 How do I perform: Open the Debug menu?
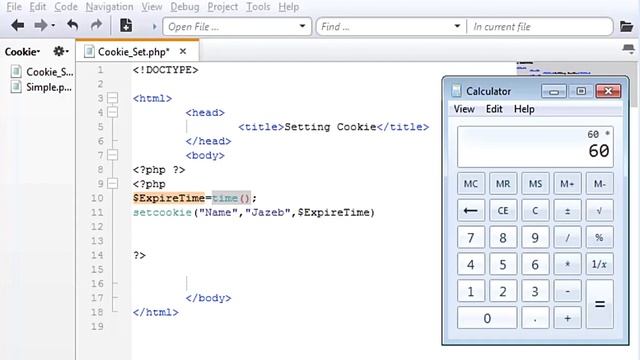click(184, 7)
